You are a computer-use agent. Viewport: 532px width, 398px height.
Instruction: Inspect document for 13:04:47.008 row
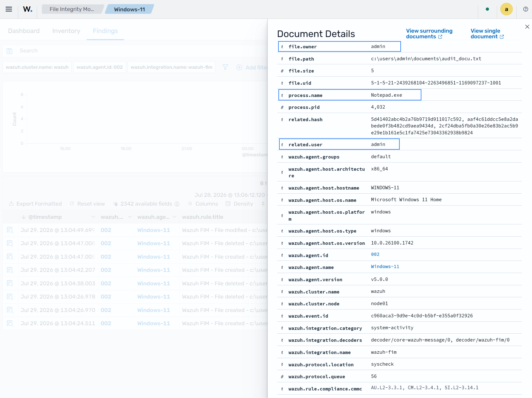tap(10, 243)
